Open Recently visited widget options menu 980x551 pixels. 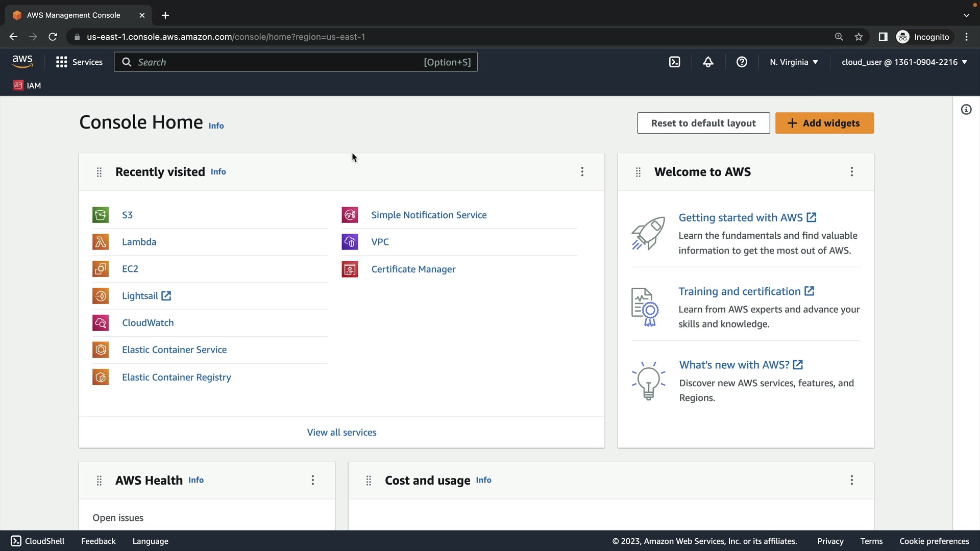(x=582, y=172)
